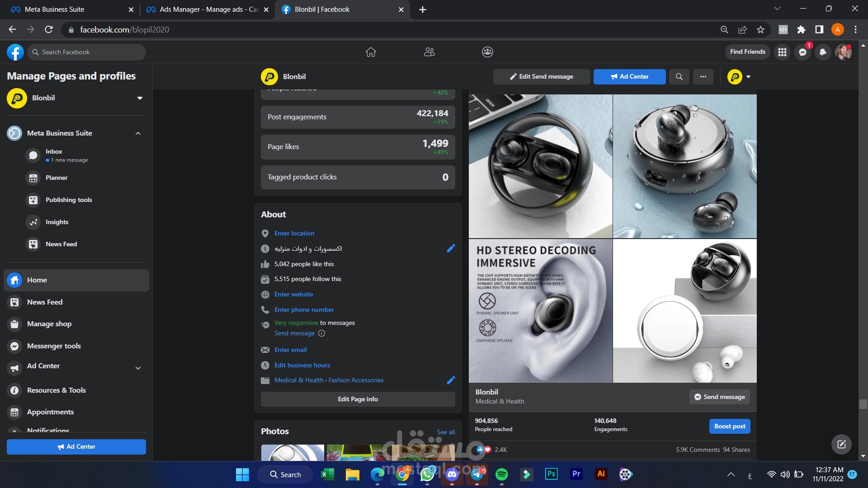Open Chrome extensions puzzle icon
Viewport: 868px width, 488px height.
click(801, 30)
